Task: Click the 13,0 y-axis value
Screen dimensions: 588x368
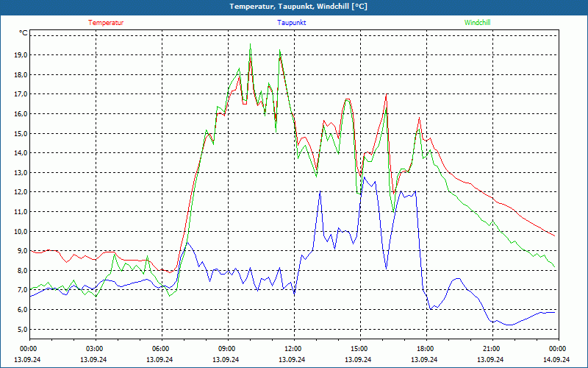Action: pos(21,173)
